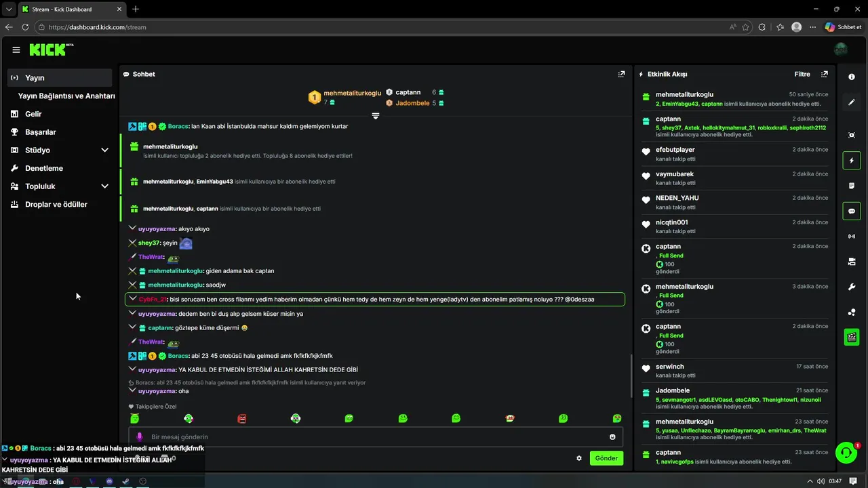Open the hamburger menu beside the Kick logo
868x488 pixels.
pos(16,49)
